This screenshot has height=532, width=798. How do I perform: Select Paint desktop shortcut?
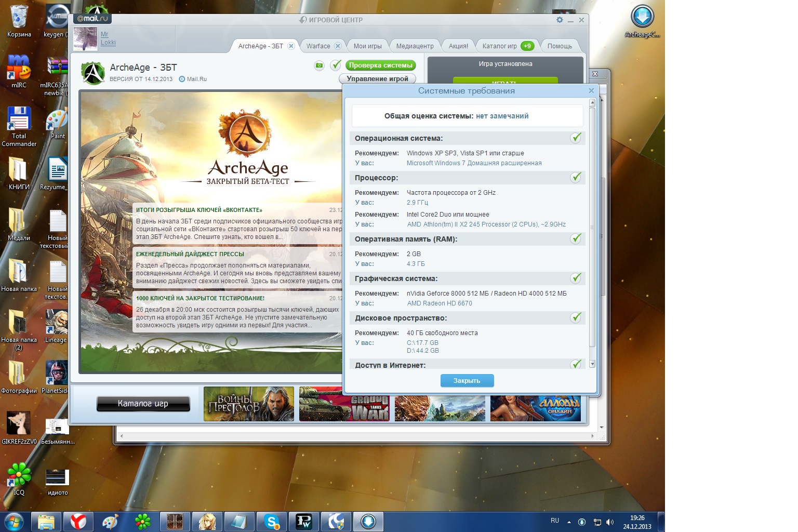tap(57, 124)
